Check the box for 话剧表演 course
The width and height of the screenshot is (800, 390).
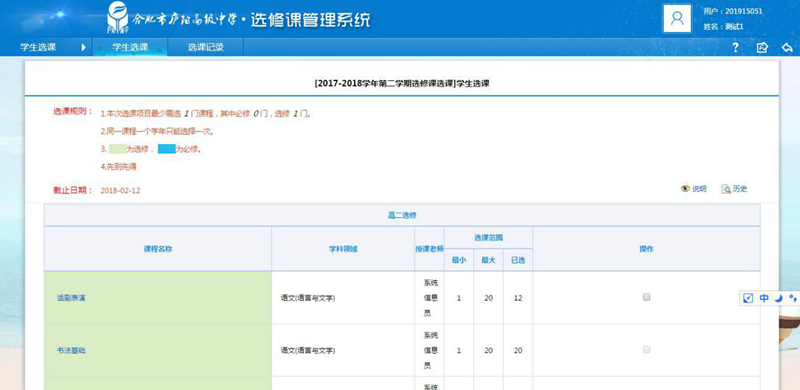coord(646,297)
